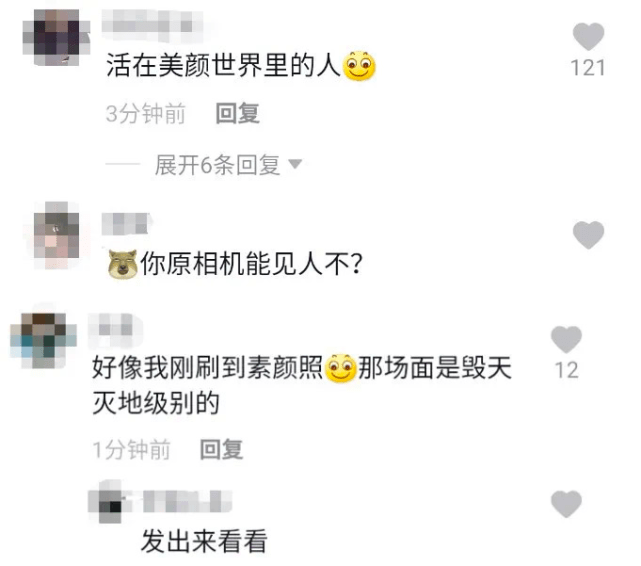Expand the 6 replies via '展开6条回复'
This screenshot has height=566, width=641.
pos(217,165)
